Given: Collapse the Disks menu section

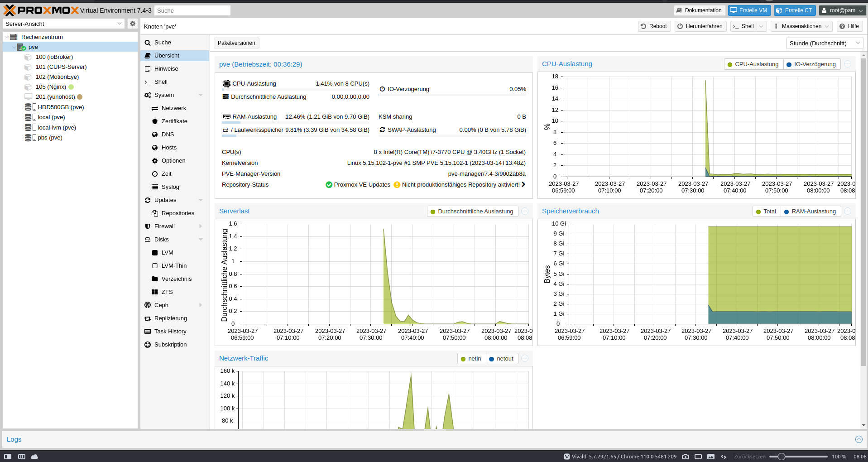Looking at the screenshot, I should pos(201,240).
